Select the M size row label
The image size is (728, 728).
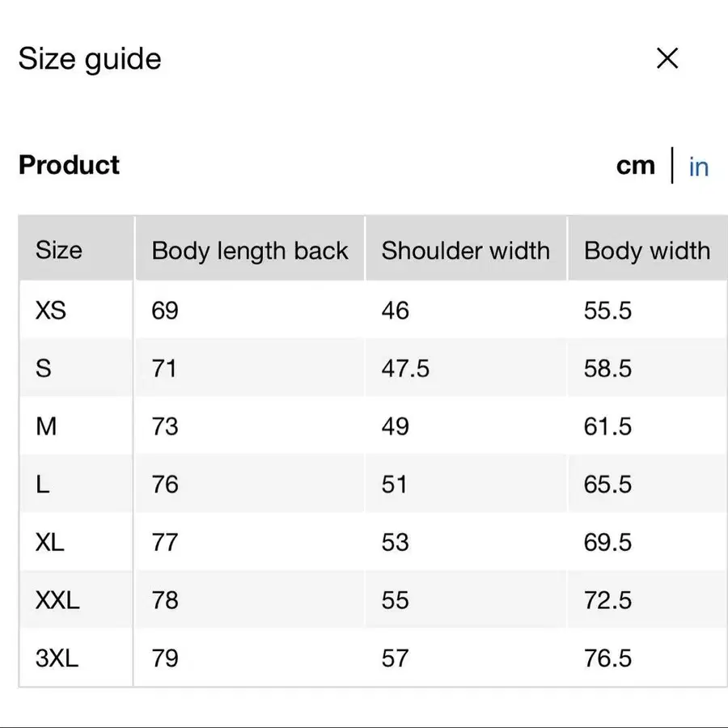click(x=47, y=426)
